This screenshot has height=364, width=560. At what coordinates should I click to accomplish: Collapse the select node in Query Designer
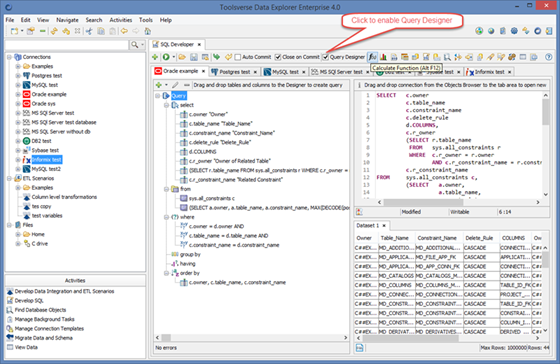click(x=166, y=105)
